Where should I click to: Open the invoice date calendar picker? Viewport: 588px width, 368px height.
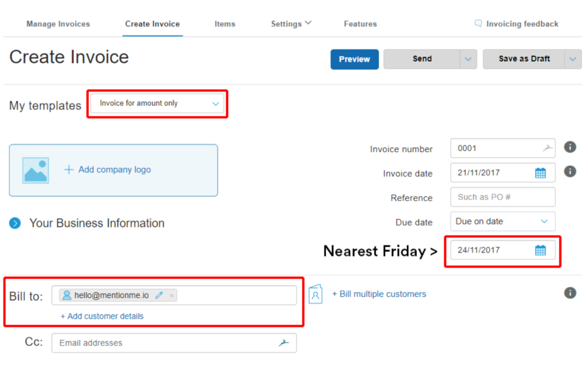(540, 173)
